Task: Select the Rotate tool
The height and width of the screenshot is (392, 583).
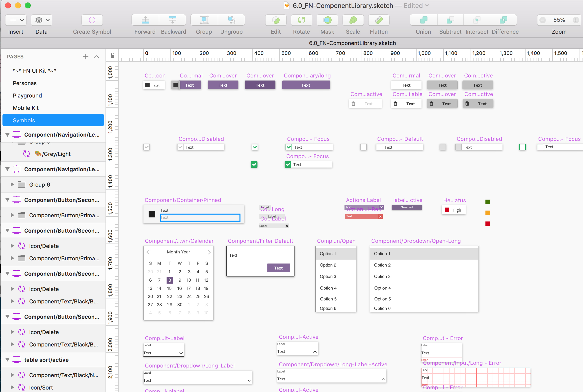Action: pos(301,20)
